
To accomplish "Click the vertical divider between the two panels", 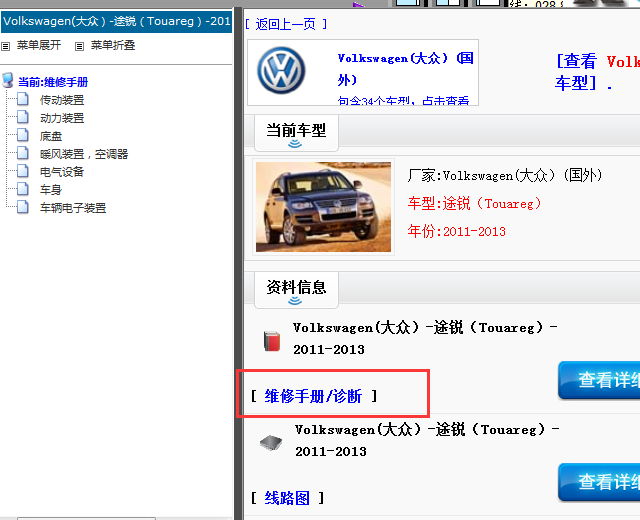I will tap(238, 264).
